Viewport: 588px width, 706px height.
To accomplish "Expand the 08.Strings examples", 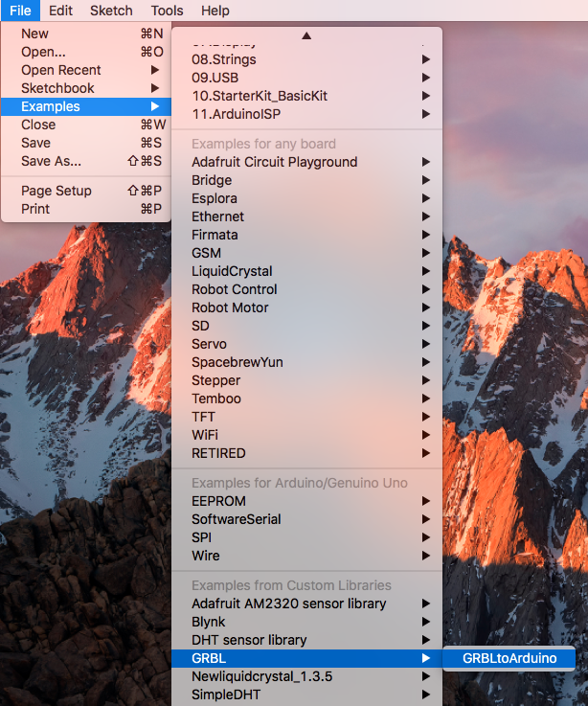I will [306, 59].
